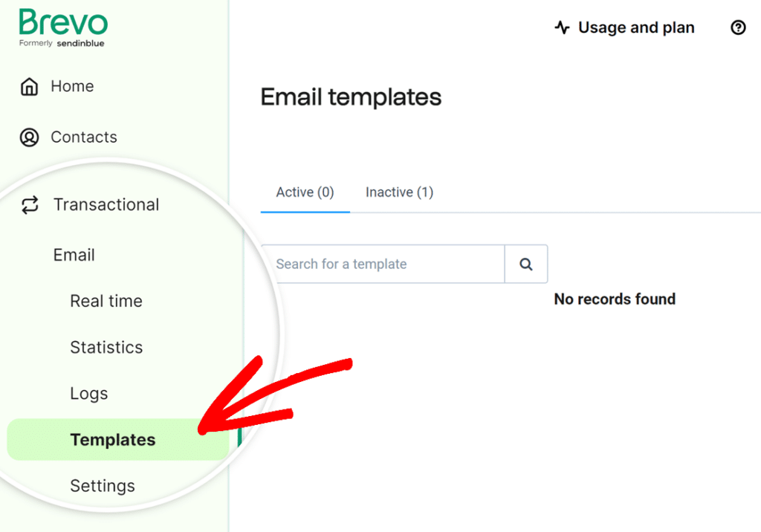Open the help question mark icon

(x=738, y=28)
